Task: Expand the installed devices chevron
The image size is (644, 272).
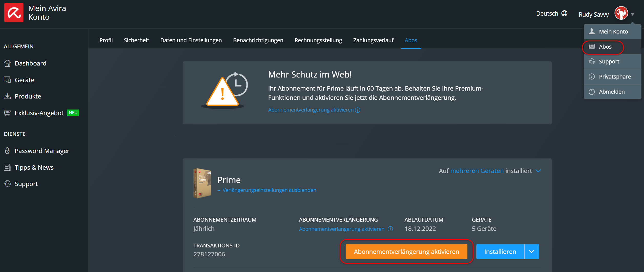Action: [x=538, y=171]
